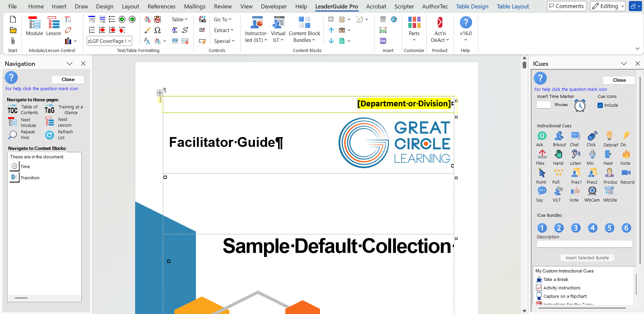Click Repeat Find magnifier
Screen dimensions: 644x314
13,135
